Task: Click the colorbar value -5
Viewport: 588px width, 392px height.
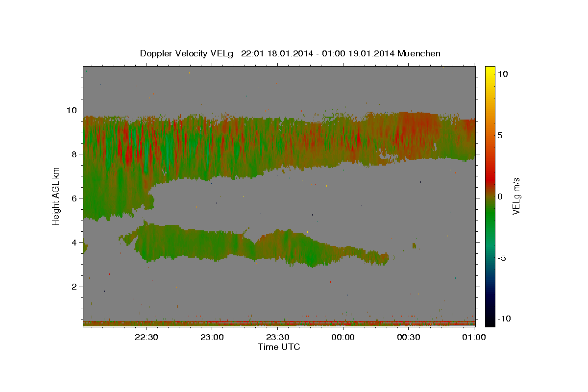Action: pyautogui.click(x=502, y=258)
